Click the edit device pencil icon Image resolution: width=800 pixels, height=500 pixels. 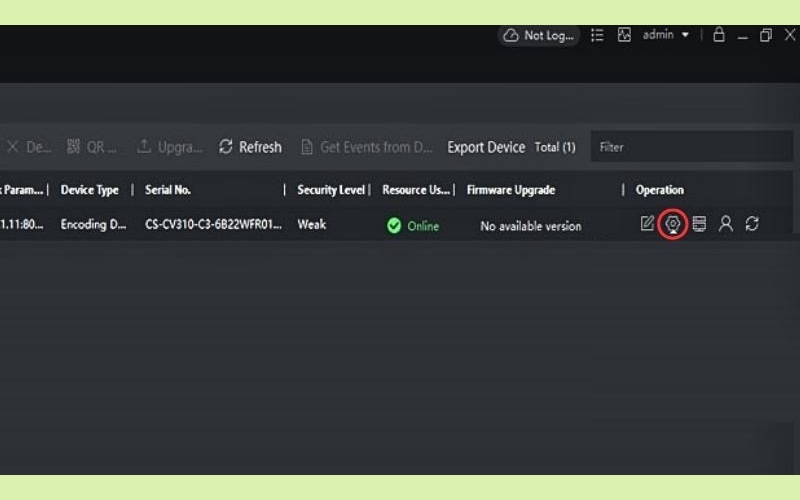[647, 224]
